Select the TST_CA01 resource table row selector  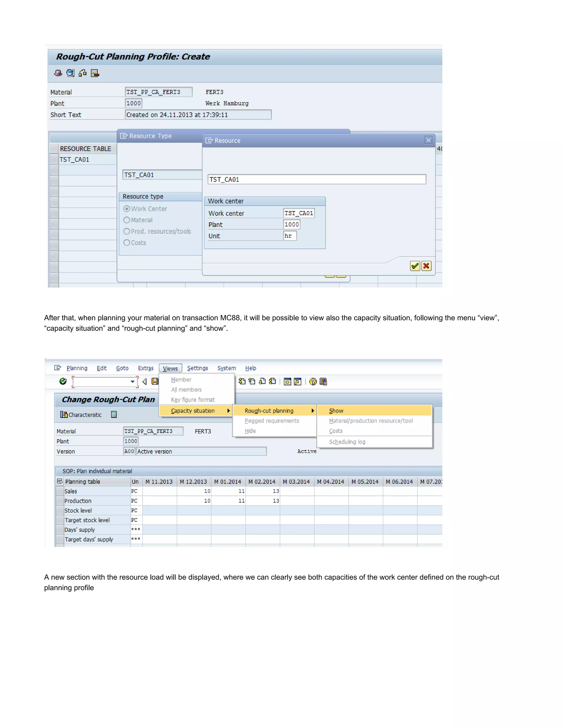54,159
